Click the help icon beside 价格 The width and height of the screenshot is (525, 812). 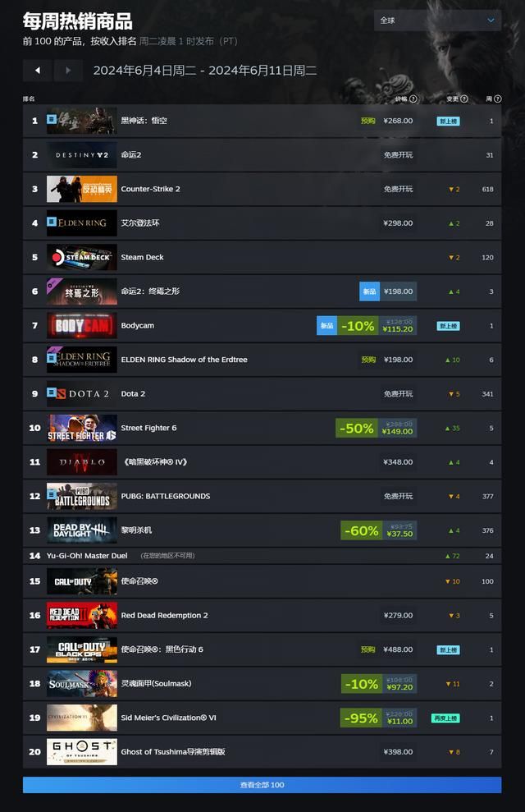pyautogui.click(x=413, y=99)
